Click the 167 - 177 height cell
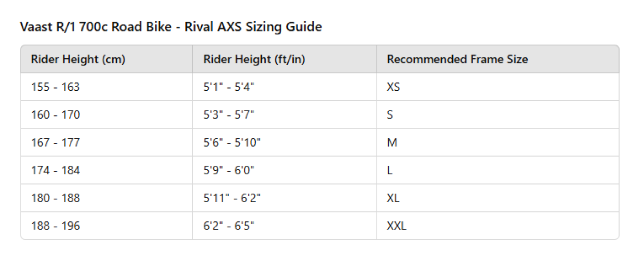644x261 pixels. tap(56, 142)
